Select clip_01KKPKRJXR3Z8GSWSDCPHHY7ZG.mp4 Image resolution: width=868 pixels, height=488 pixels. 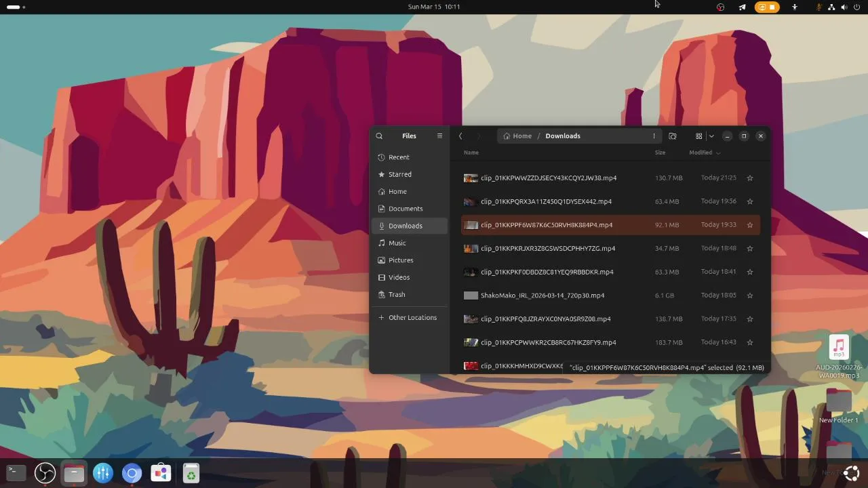(x=610, y=249)
